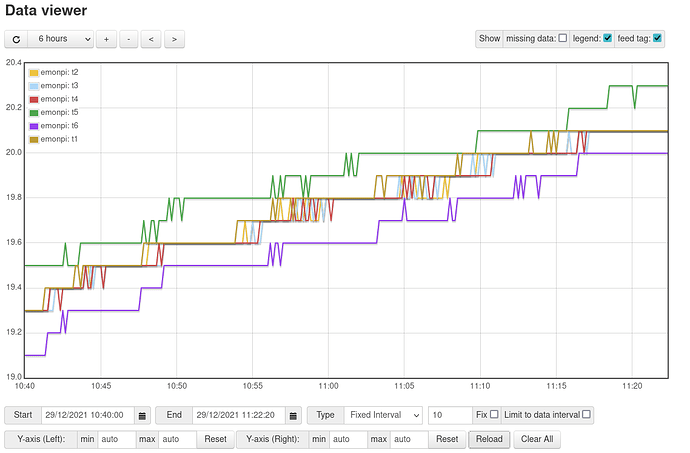This screenshot has height=453, width=690.
Task: Uncheck the feed tag checkbox
Action: (657, 38)
